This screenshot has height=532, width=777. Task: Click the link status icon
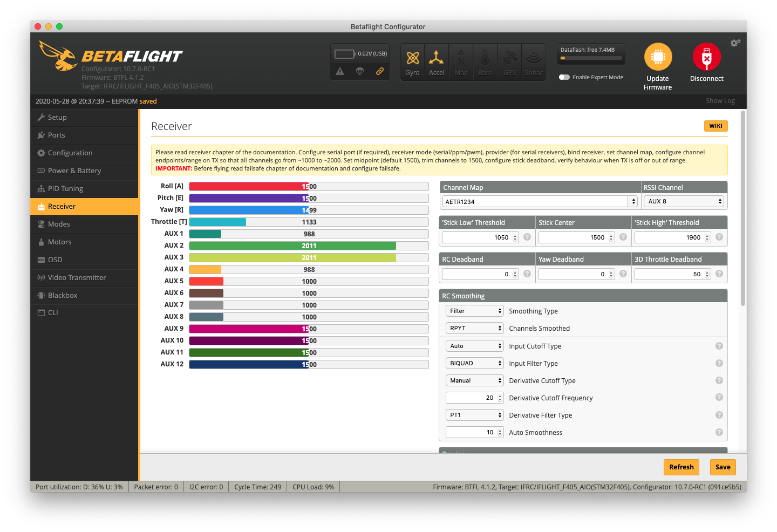[x=380, y=71]
